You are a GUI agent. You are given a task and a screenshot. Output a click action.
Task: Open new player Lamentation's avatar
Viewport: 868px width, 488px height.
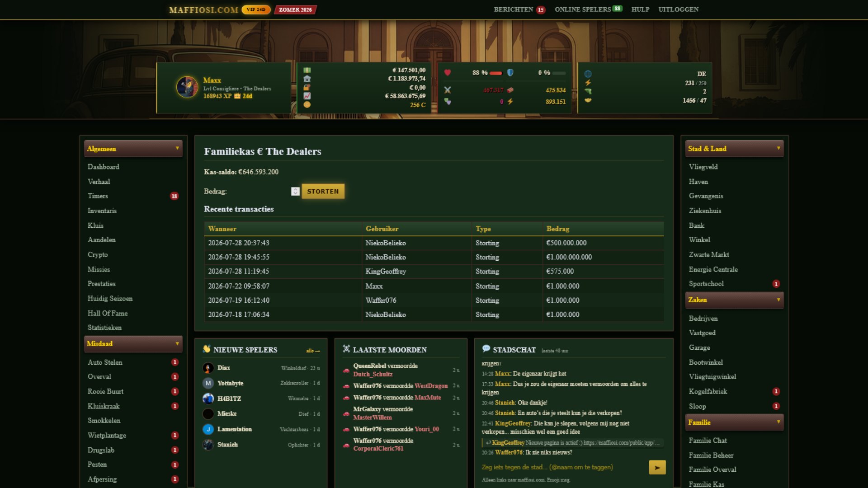208,429
